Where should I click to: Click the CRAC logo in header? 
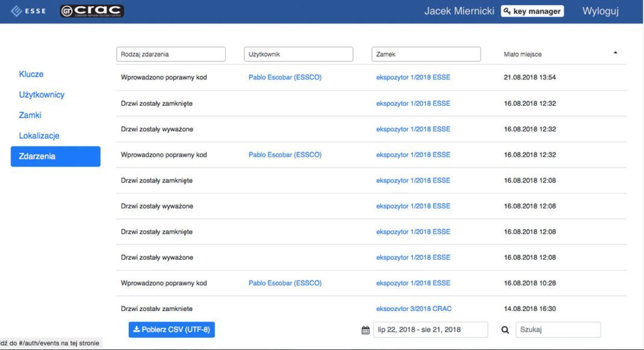click(91, 11)
